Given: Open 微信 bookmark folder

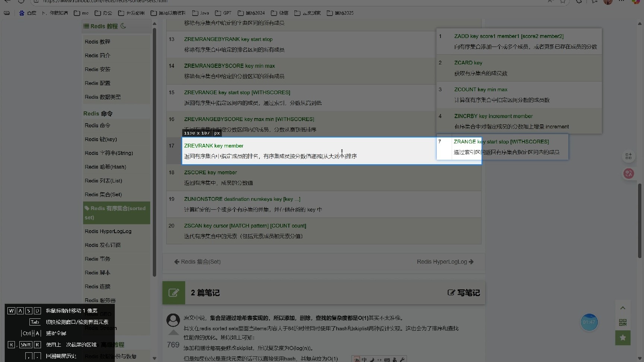Looking at the screenshot, I should pos(280,13).
